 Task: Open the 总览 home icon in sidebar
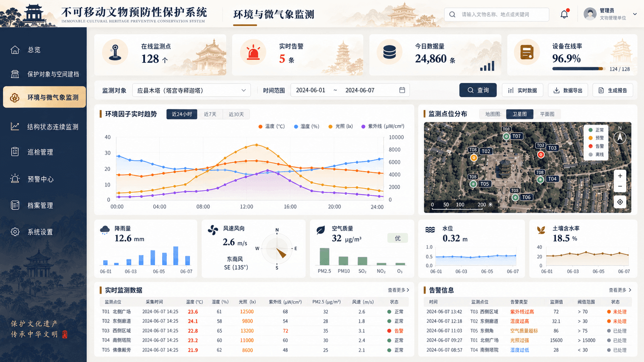click(x=15, y=50)
